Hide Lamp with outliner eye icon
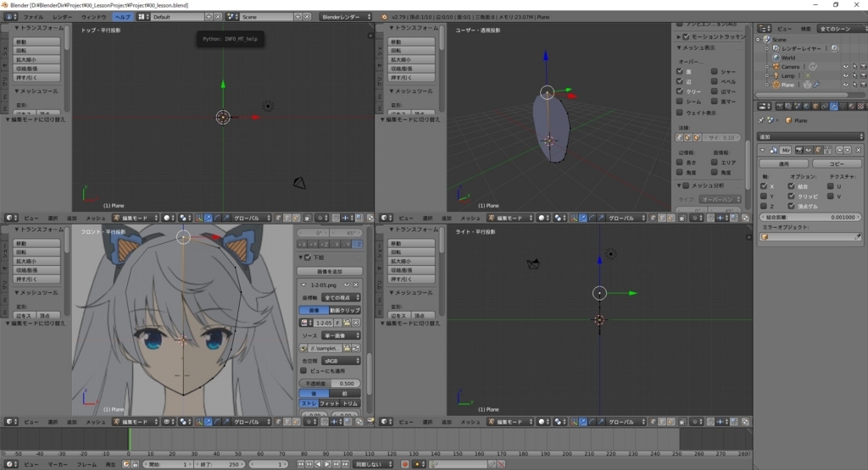The image size is (868, 470). click(x=845, y=75)
